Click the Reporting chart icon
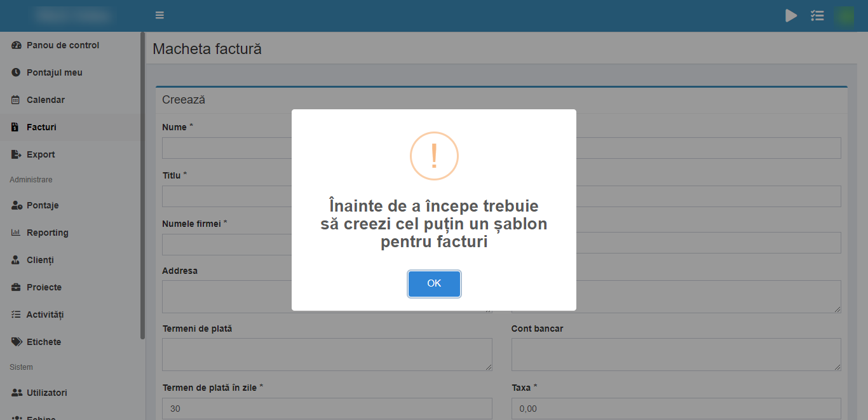868x420 pixels. (17, 233)
